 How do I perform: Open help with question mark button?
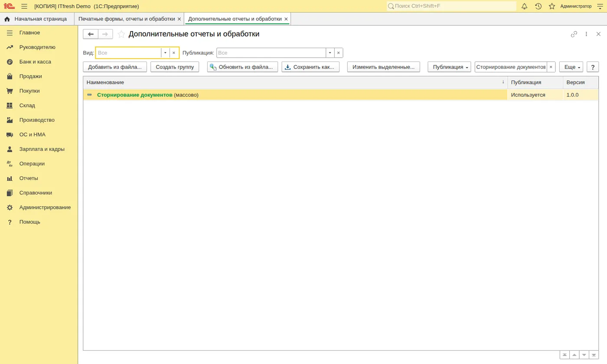point(593,67)
